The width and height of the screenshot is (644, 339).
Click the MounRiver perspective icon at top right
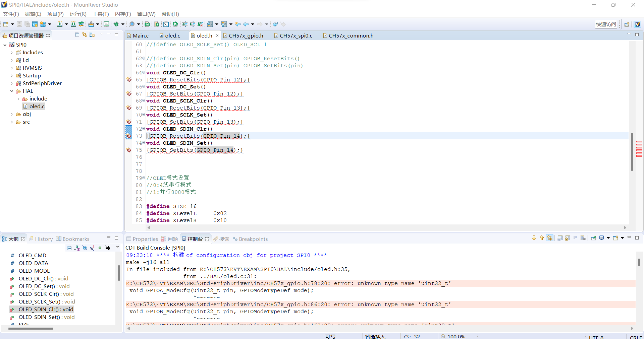638,24
